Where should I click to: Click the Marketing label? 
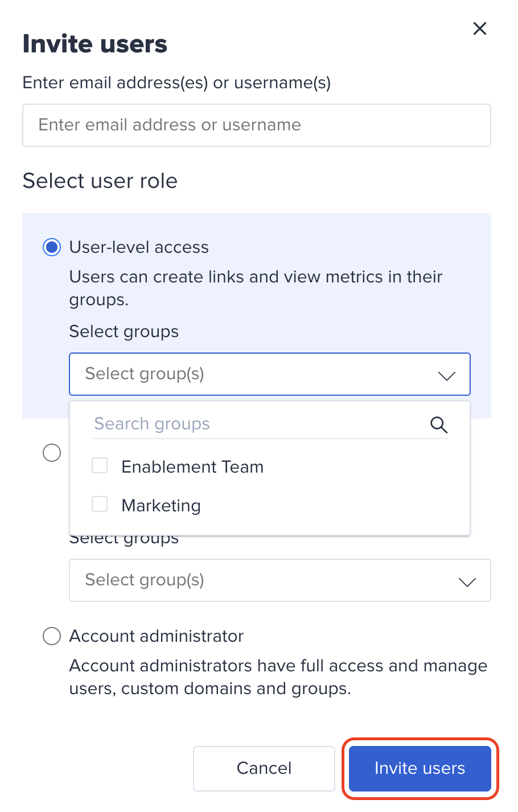(161, 506)
